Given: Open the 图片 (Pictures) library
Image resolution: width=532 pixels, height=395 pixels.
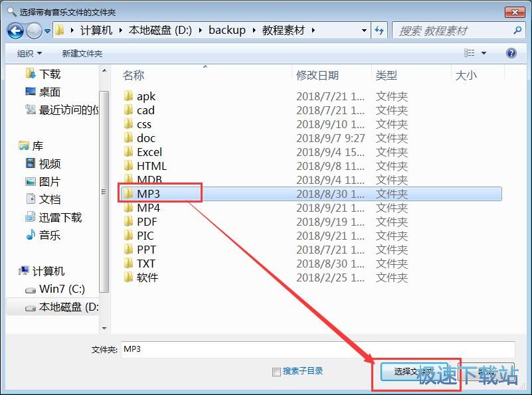Looking at the screenshot, I should click(x=47, y=183).
